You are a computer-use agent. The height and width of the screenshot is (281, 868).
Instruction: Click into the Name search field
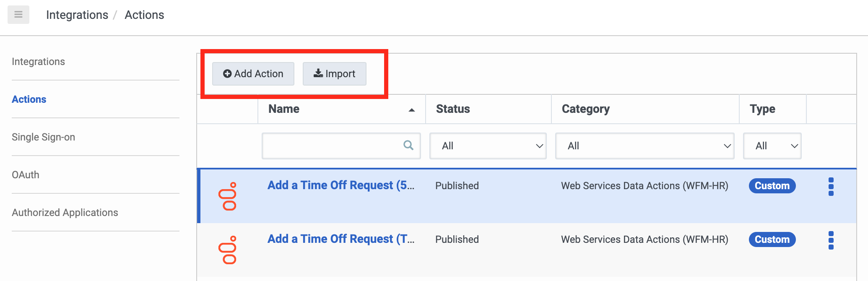(x=331, y=146)
